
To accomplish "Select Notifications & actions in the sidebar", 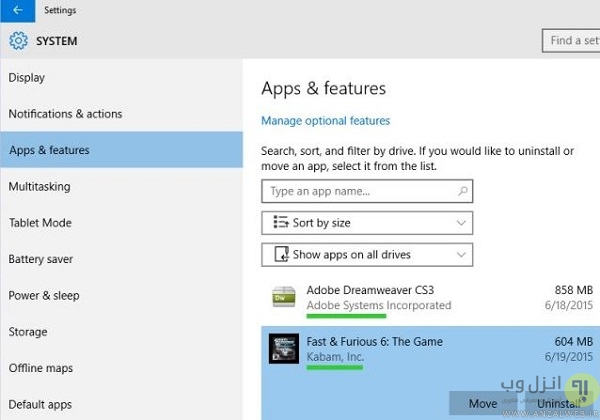I will tap(65, 114).
